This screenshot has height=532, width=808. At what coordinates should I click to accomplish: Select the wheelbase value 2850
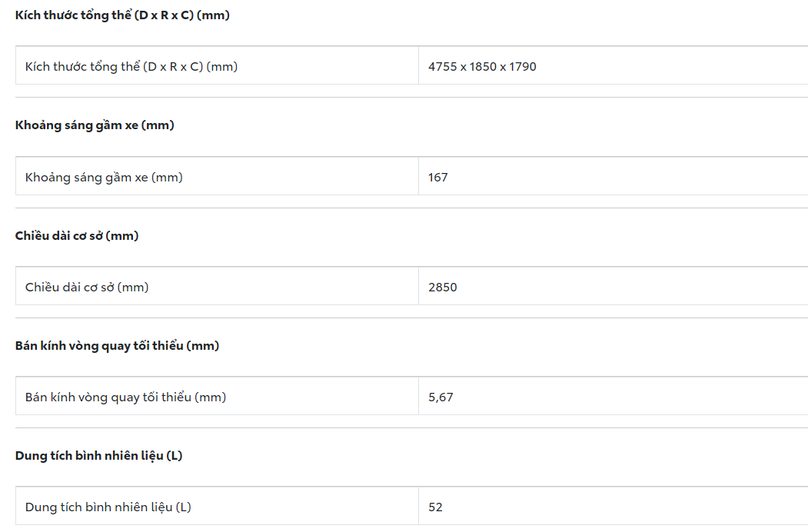(443, 288)
